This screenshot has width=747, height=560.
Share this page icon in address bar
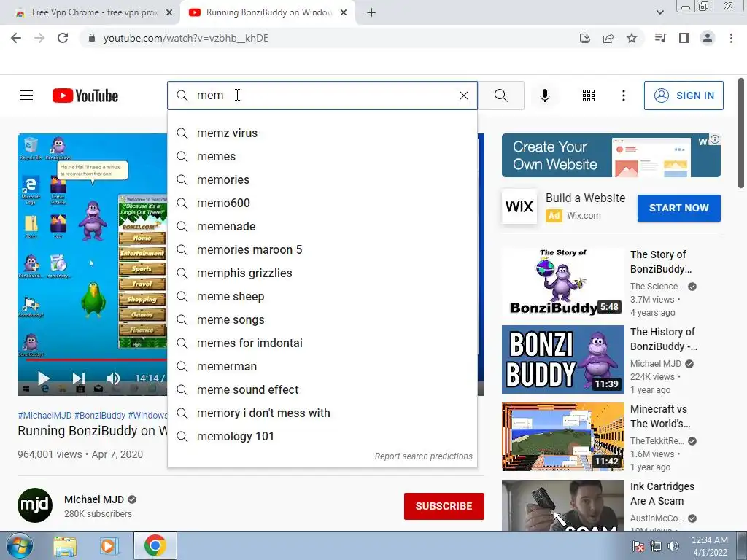[608, 38]
